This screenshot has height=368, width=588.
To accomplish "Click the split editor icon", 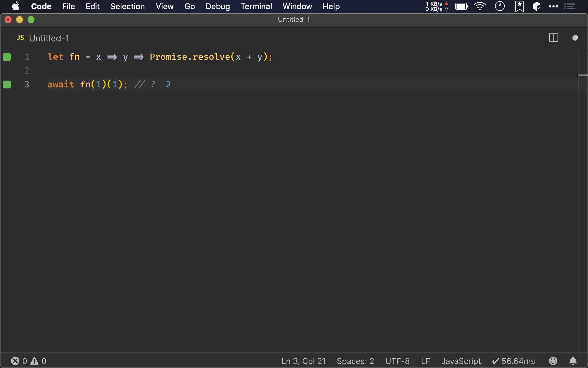I will [x=553, y=38].
